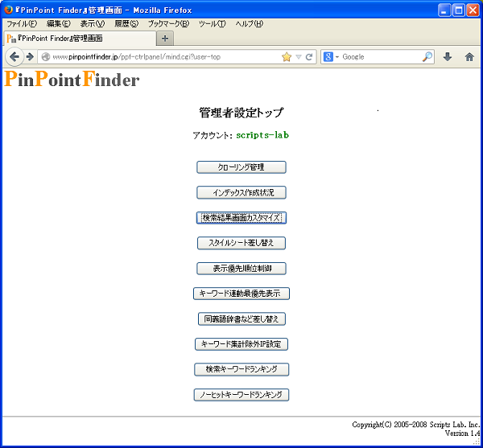The width and height of the screenshot is (483, 448).
Task: Open キーワード連動最優先表示
Action: [x=242, y=294]
